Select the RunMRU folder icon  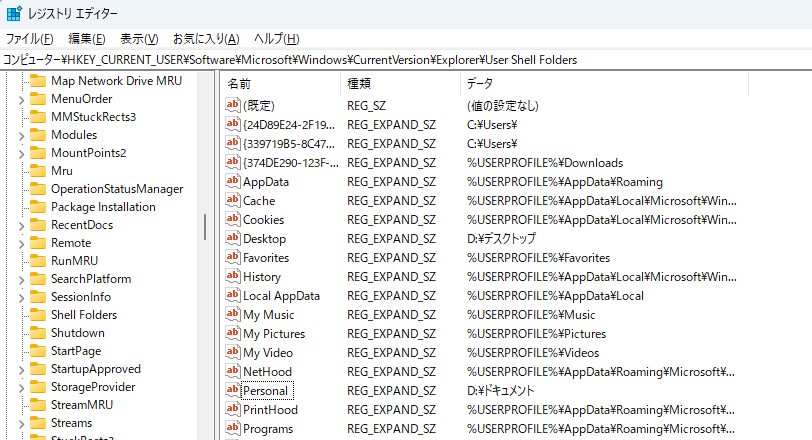[38, 261]
